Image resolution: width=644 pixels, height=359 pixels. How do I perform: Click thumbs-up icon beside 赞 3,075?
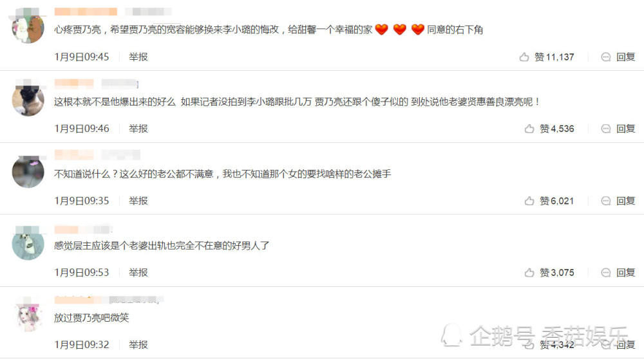pos(529,272)
